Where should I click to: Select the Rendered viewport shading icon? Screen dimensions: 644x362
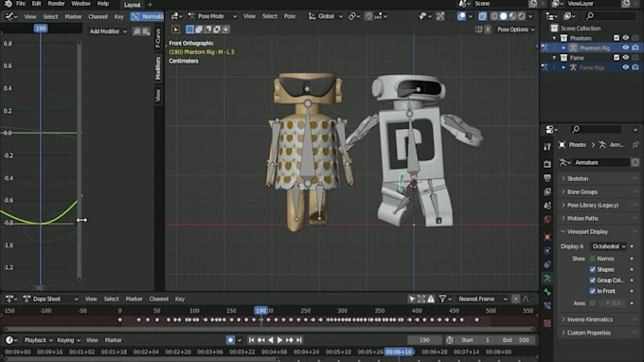point(521,16)
